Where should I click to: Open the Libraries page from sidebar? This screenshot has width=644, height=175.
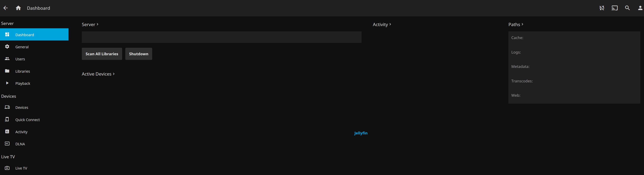[7, 71]
